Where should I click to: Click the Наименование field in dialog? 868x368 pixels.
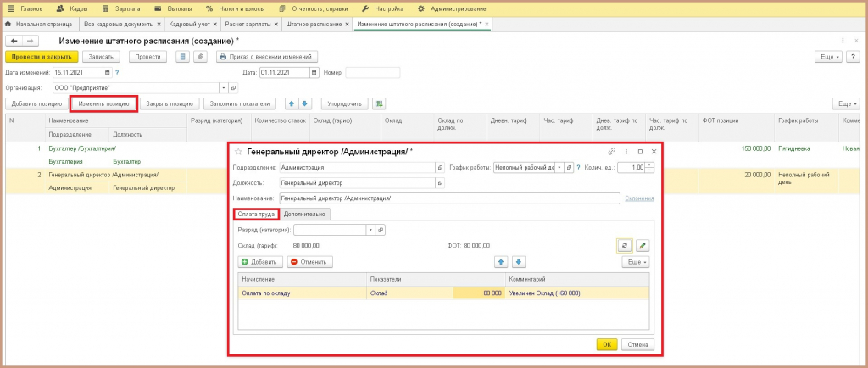[449, 198]
